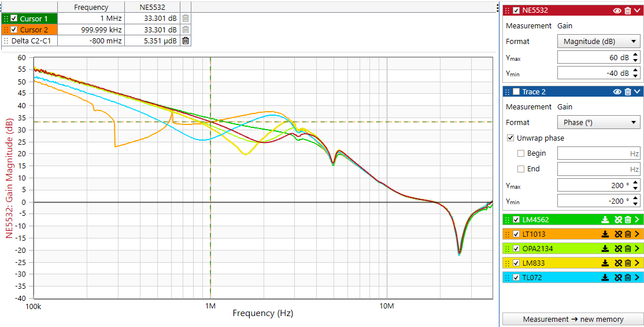644x327 pixels.
Task: Delete the LM833 memory trace
Action: 628,263
